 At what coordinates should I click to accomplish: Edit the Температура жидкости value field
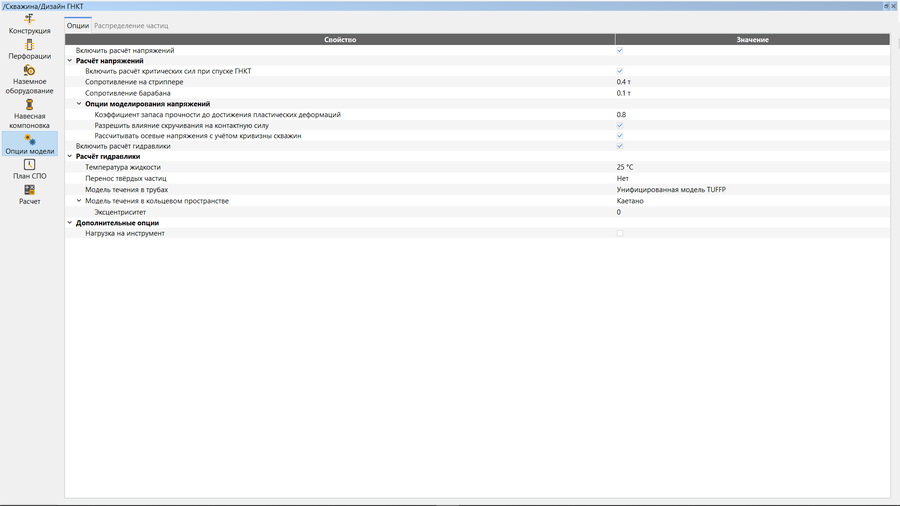(x=750, y=167)
